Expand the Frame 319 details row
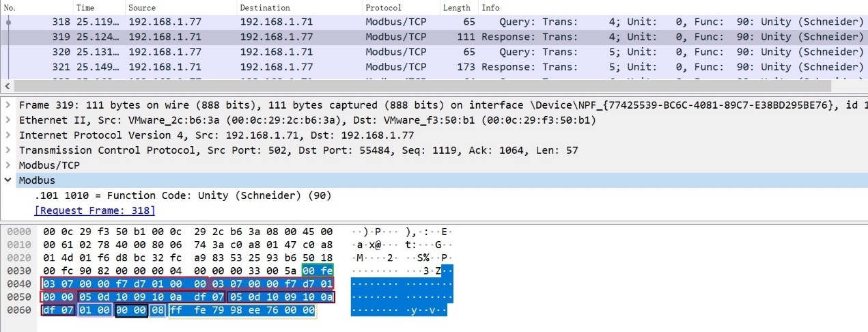Screen dimensions: 868x332 coord(8,105)
